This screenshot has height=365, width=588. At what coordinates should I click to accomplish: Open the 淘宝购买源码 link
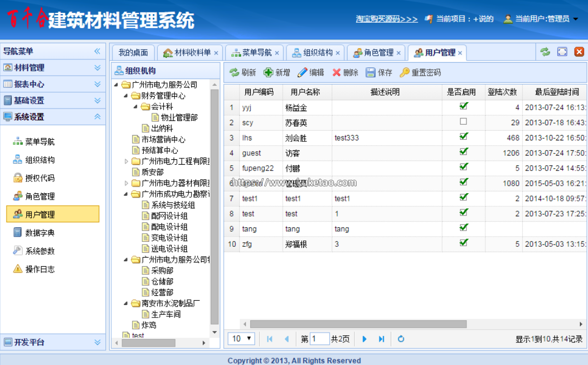coord(386,19)
